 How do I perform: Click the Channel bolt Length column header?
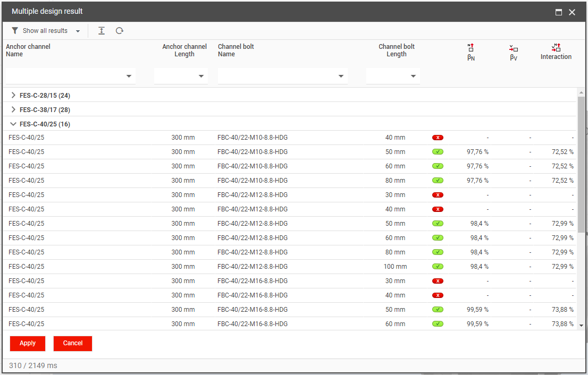[397, 50]
